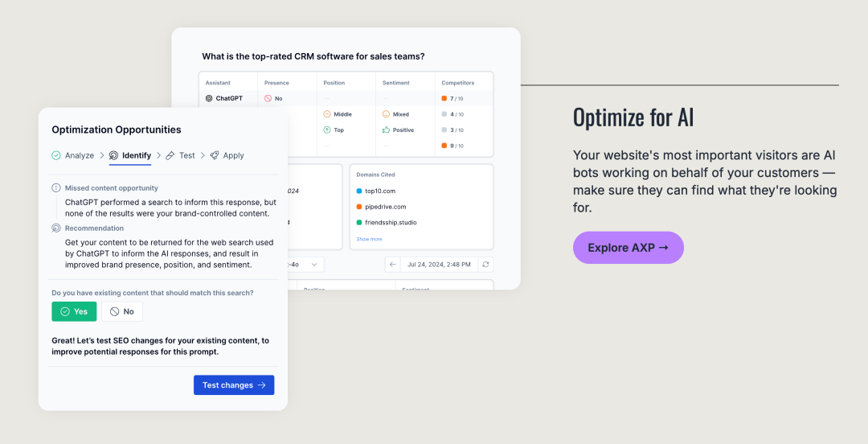Go to the Analyze step
The image size is (868, 444).
(73, 156)
